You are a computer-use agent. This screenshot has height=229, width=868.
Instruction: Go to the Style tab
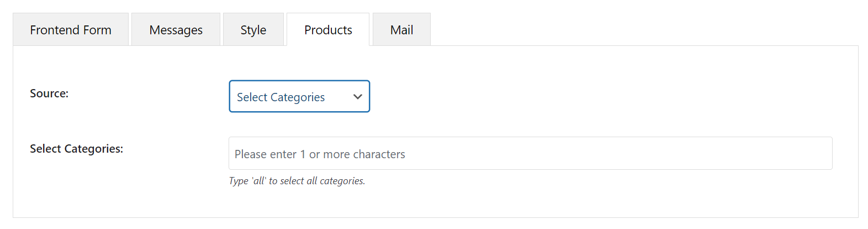[x=253, y=30]
